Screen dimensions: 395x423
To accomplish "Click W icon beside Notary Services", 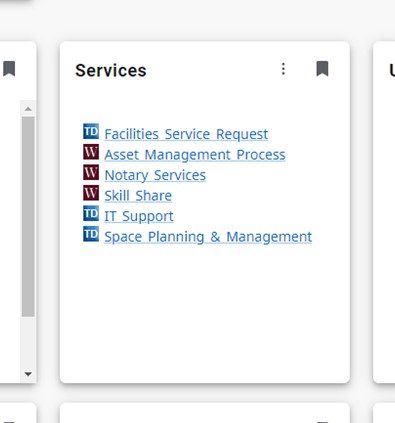I will tap(91, 172).
